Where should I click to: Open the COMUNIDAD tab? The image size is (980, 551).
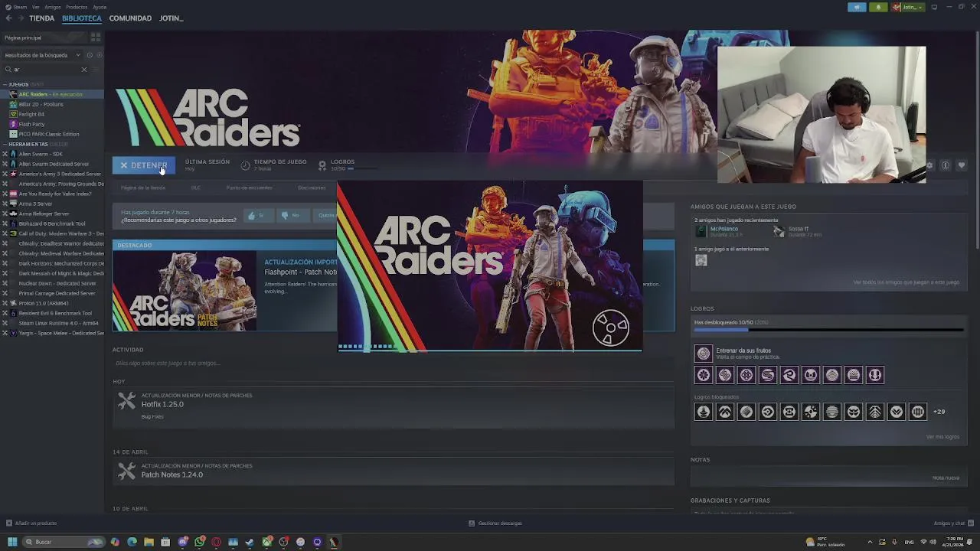pos(130,18)
